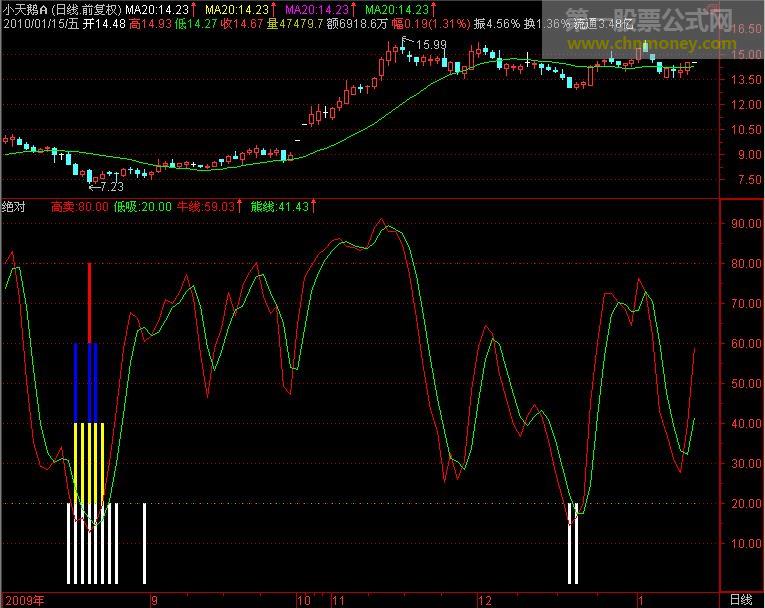Click the 15.99 high price marker
This screenshot has height=608, width=765.
pos(431,44)
